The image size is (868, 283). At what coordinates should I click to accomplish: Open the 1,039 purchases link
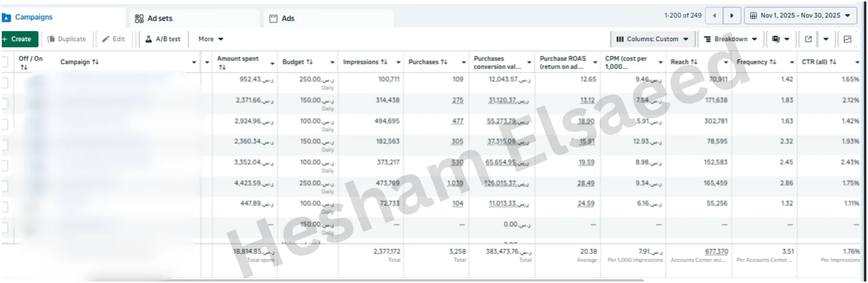[455, 183]
